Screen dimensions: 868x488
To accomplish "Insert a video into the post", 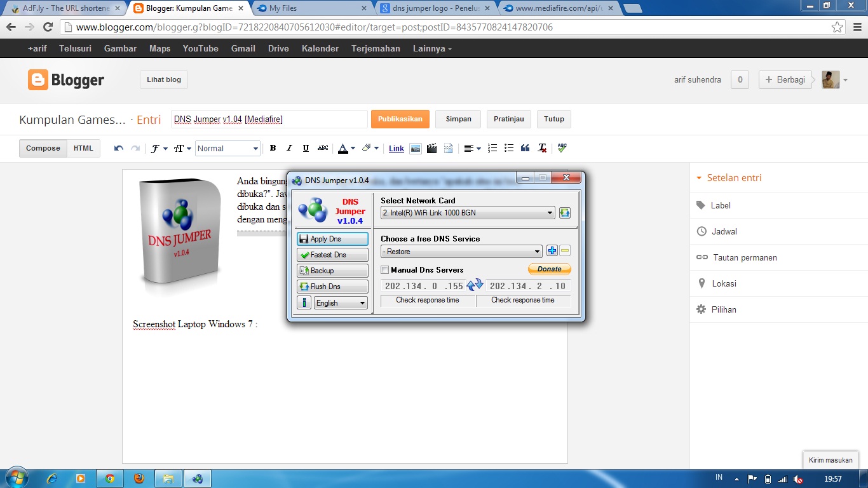I will [432, 148].
